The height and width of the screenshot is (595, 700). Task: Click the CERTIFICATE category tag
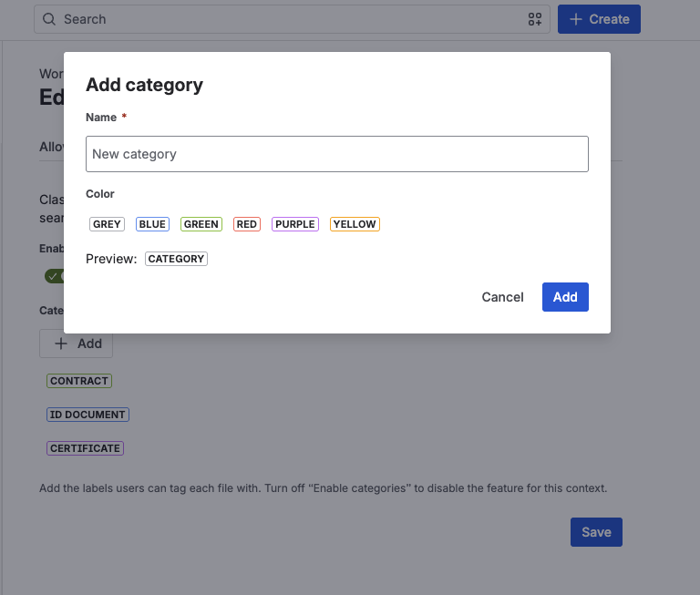tap(85, 448)
